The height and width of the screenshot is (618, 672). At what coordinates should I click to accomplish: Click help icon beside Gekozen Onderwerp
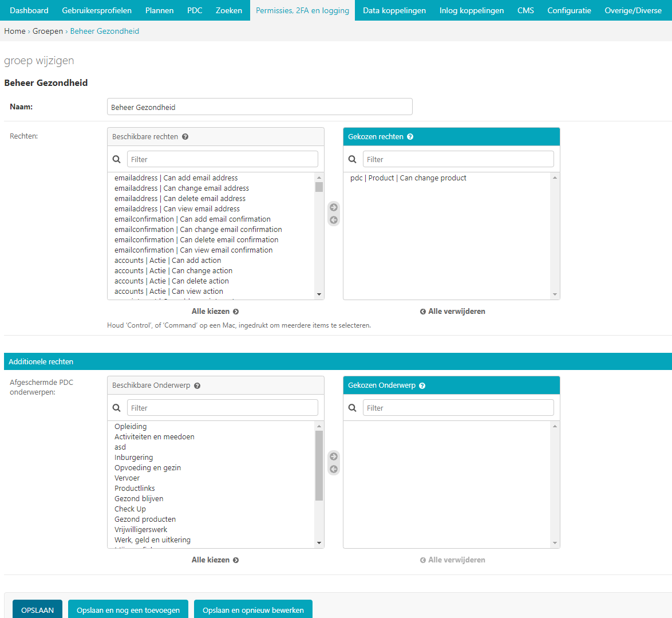coord(422,385)
